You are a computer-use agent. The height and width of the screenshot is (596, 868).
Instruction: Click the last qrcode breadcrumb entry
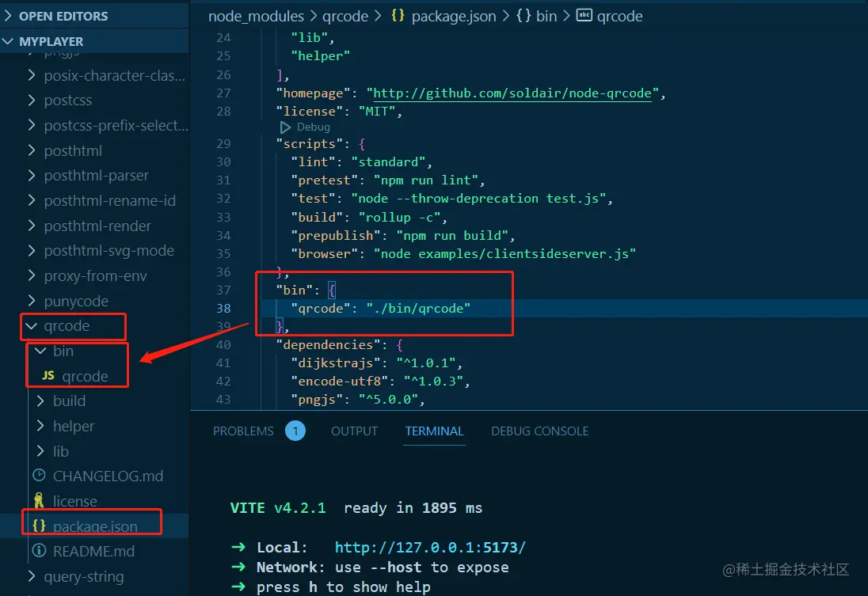tap(619, 16)
